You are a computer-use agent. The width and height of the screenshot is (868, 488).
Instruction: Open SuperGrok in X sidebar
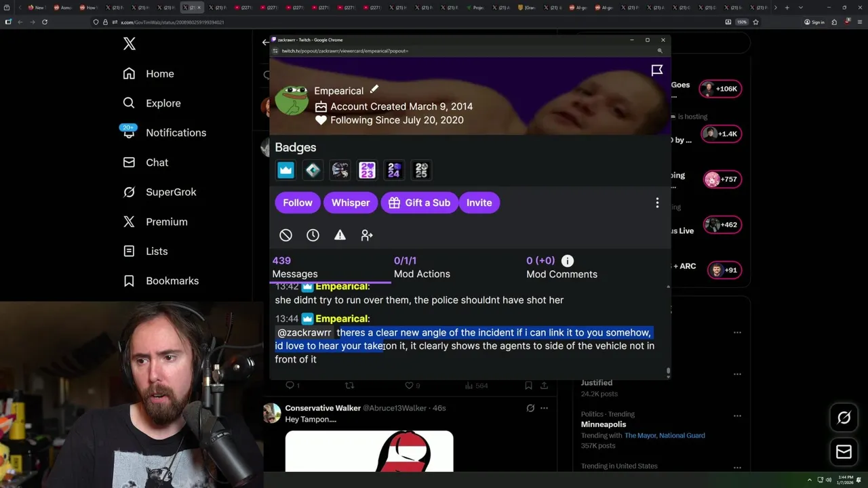pyautogui.click(x=159, y=192)
